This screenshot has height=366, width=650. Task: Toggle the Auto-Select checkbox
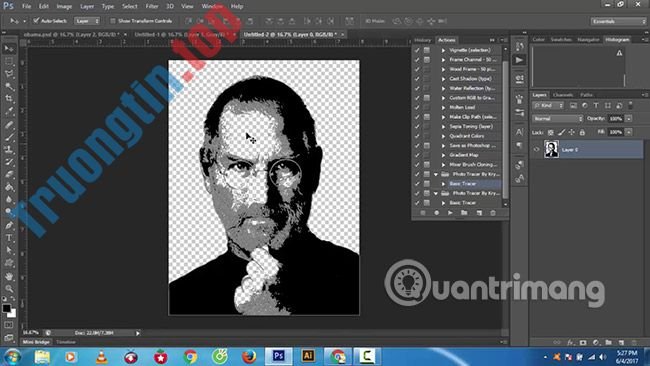(x=36, y=20)
